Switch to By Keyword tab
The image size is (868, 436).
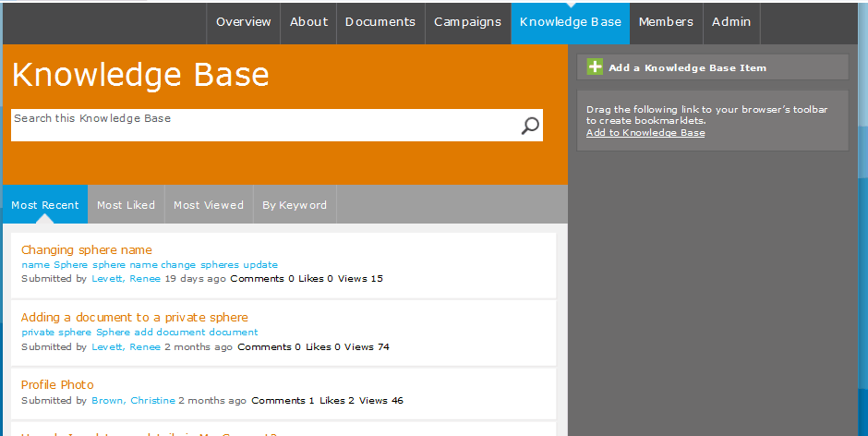[x=295, y=204]
